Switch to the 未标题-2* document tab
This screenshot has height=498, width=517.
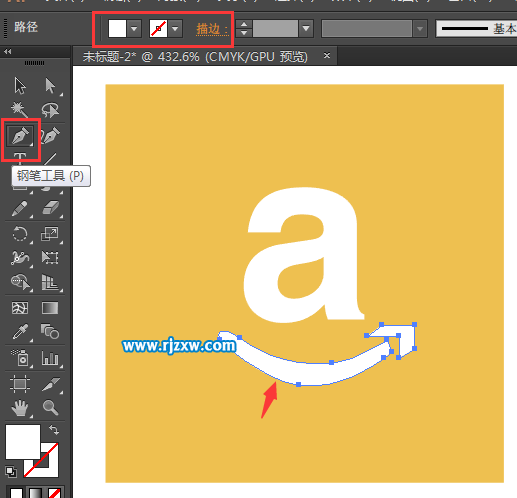tap(195, 57)
